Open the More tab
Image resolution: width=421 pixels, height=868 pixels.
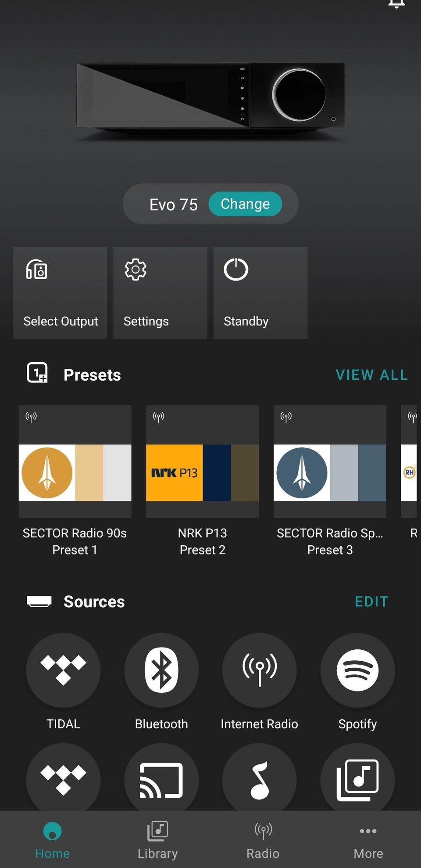368,840
